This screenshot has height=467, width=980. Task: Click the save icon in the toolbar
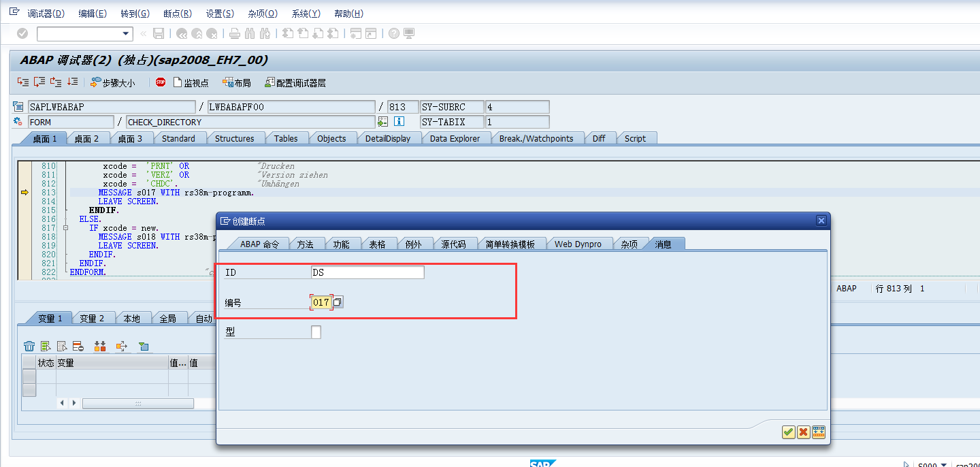[x=159, y=33]
